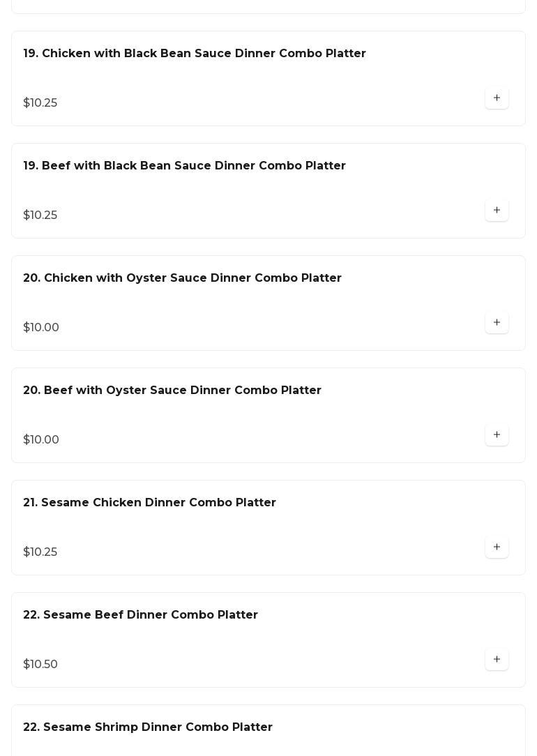Screen dimensions: 537x756
Task: Tap plus icon for Sesame Chicken platter
Action: (x=497, y=547)
